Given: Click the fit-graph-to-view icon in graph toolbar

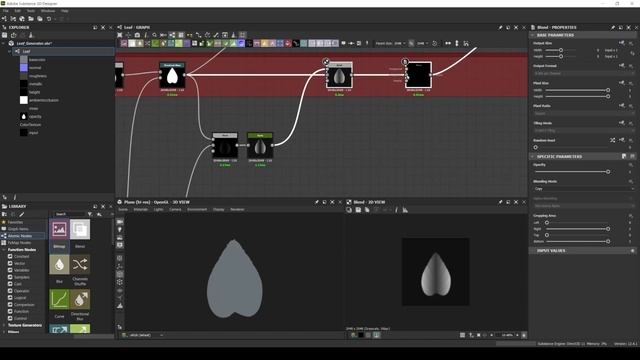Looking at the screenshot, I should point(120,35).
